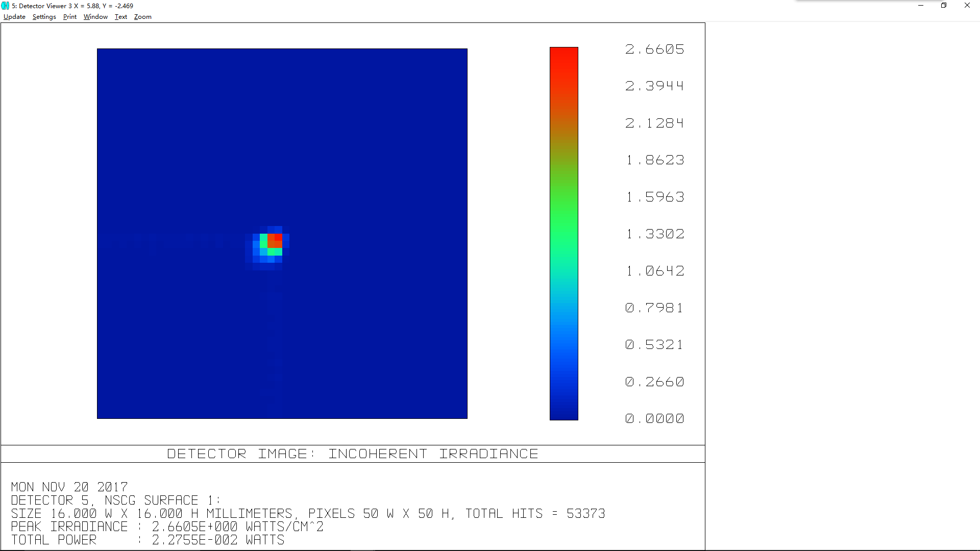Click the 0.2660 scale label
This screenshot has height=551, width=980.
654,382
